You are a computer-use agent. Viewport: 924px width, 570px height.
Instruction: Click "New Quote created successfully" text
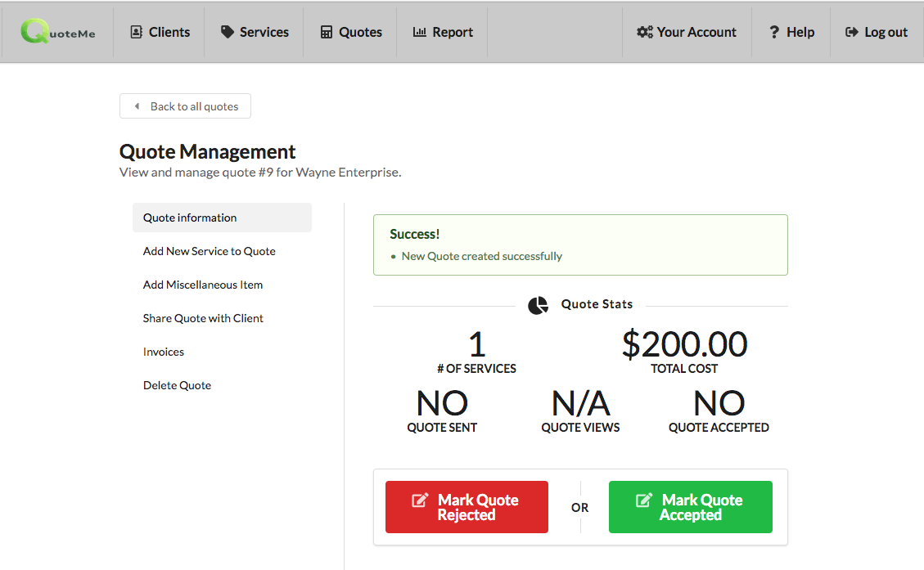[481, 256]
